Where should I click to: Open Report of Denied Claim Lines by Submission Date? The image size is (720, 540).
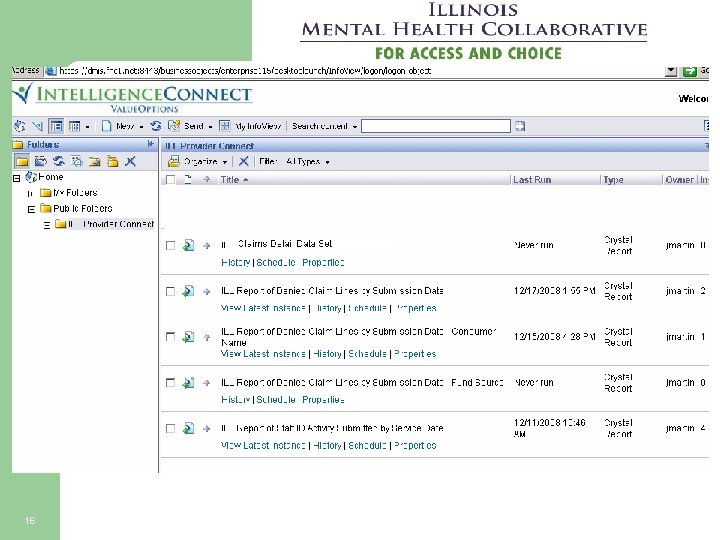(332, 291)
